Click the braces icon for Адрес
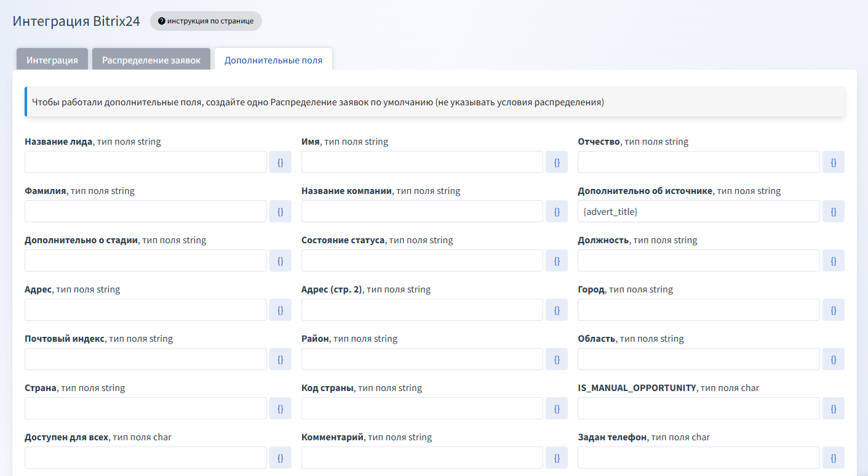Screen dimensions: 868x476 pyautogui.click(x=281, y=310)
